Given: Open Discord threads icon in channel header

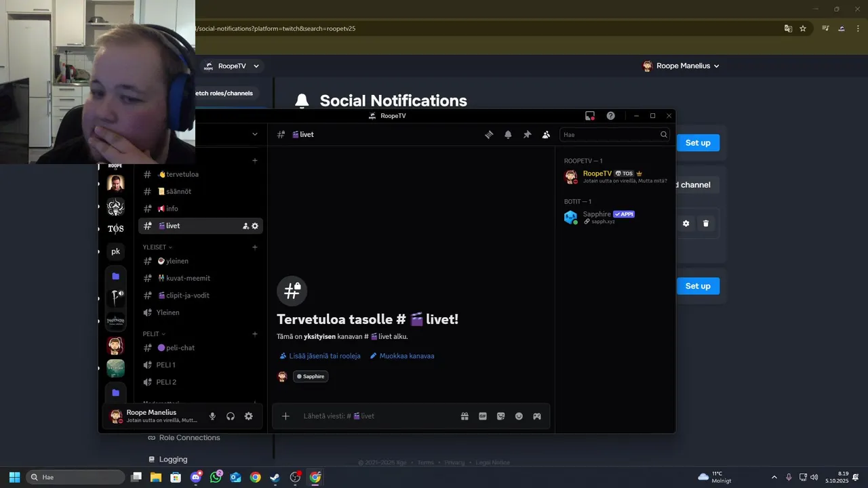Looking at the screenshot, I should (488, 135).
